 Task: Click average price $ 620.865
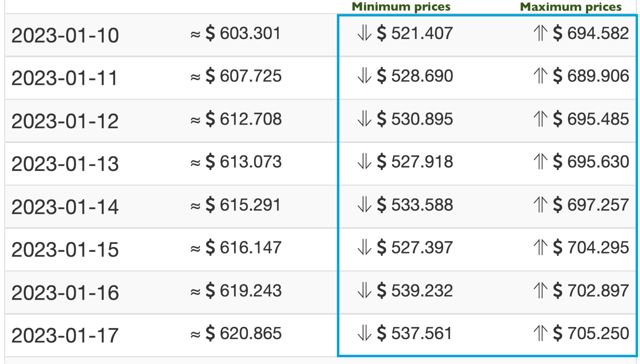(x=236, y=333)
